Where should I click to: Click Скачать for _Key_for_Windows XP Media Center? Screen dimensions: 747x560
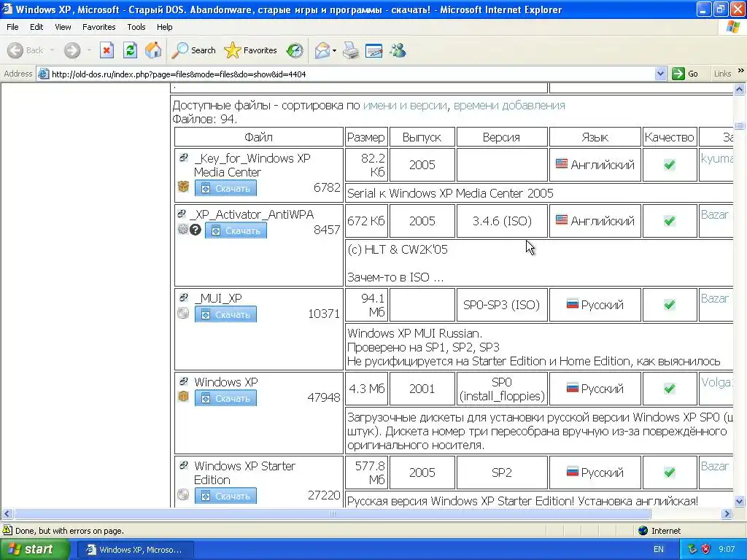(225, 188)
